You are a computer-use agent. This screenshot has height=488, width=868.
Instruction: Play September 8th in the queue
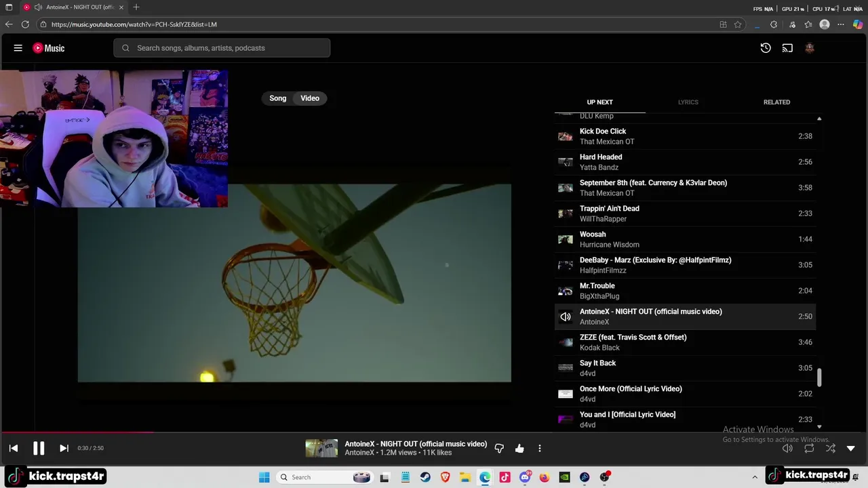tap(685, 188)
